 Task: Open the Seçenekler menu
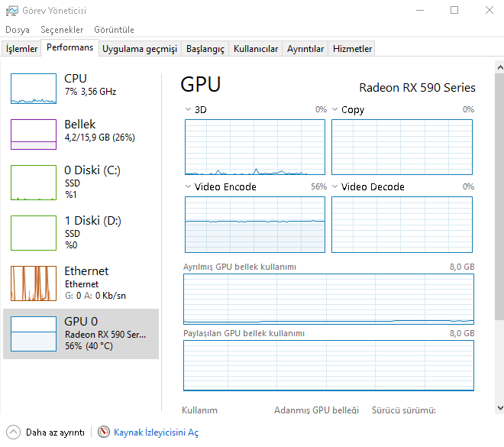tap(62, 30)
